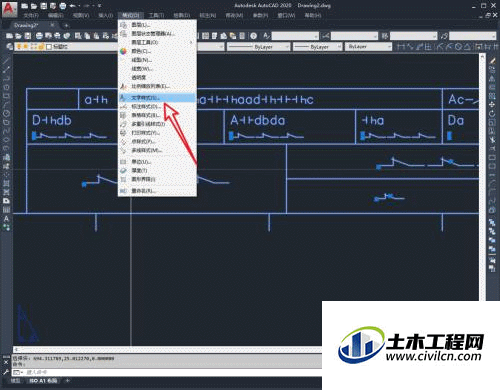The image size is (500, 390).
Task: Click Save in the quick access toolbar
Action: pos(44,6)
